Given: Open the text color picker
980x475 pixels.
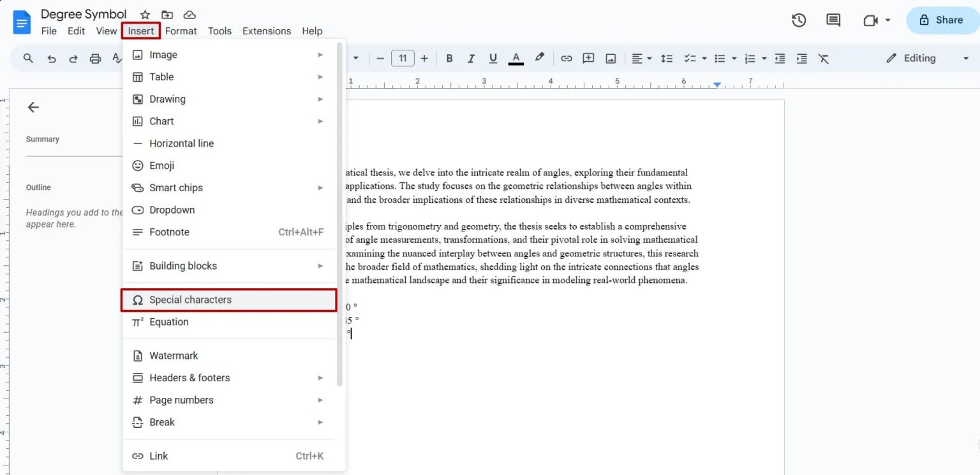Looking at the screenshot, I should [516, 58].
